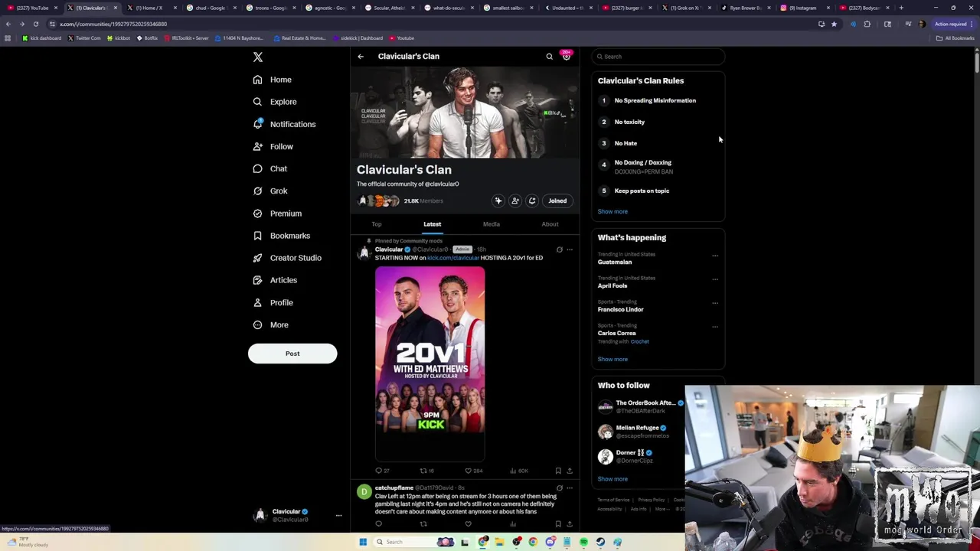980x551 pixels.
Task: Open Grok from the sidebar
Action: pyautogui.click(x=269, y=191)
